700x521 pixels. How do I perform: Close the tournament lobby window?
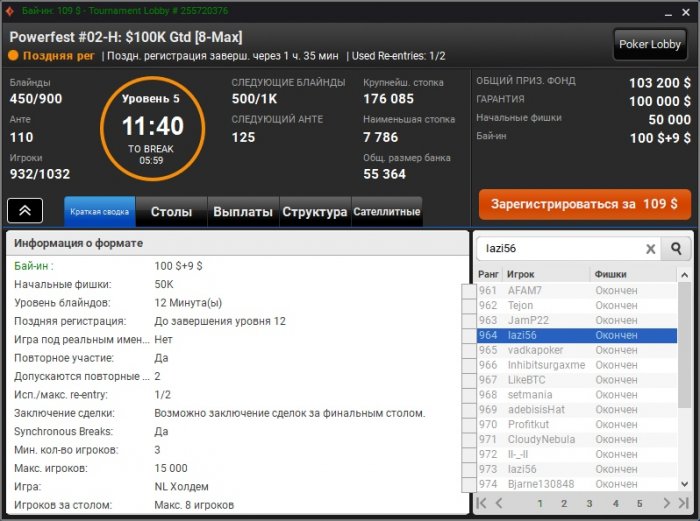(x=686, y=13)
